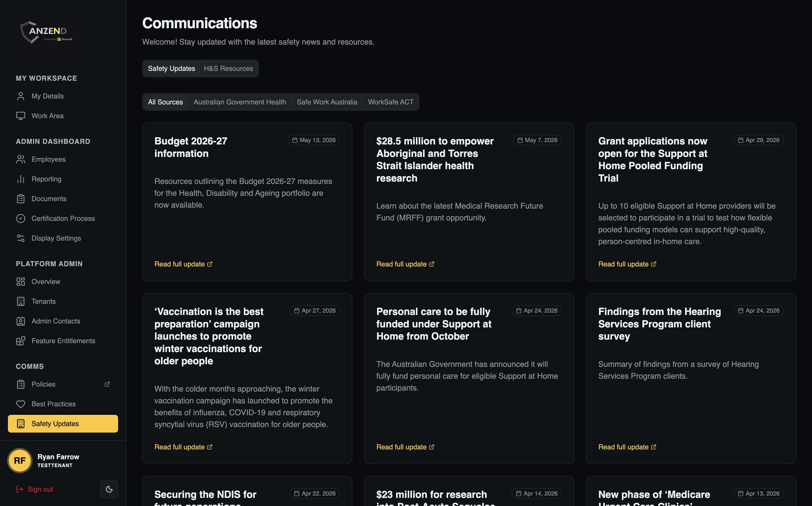Open Best Practices in Comms

pyautogui.click(x=63, y=404)
